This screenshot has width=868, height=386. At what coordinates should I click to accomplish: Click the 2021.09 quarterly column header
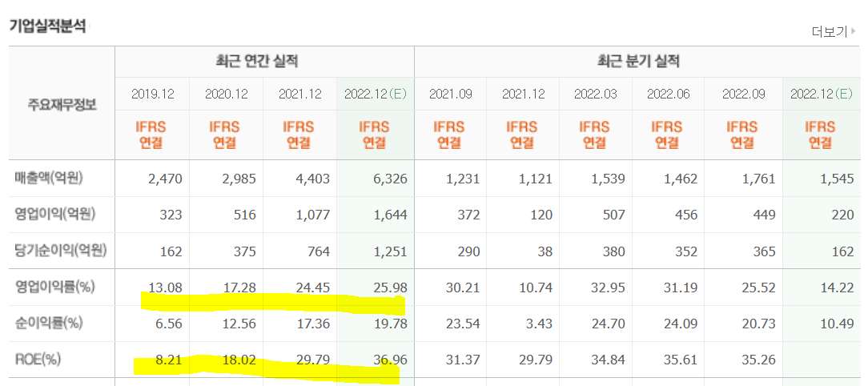tap(450, 94)
